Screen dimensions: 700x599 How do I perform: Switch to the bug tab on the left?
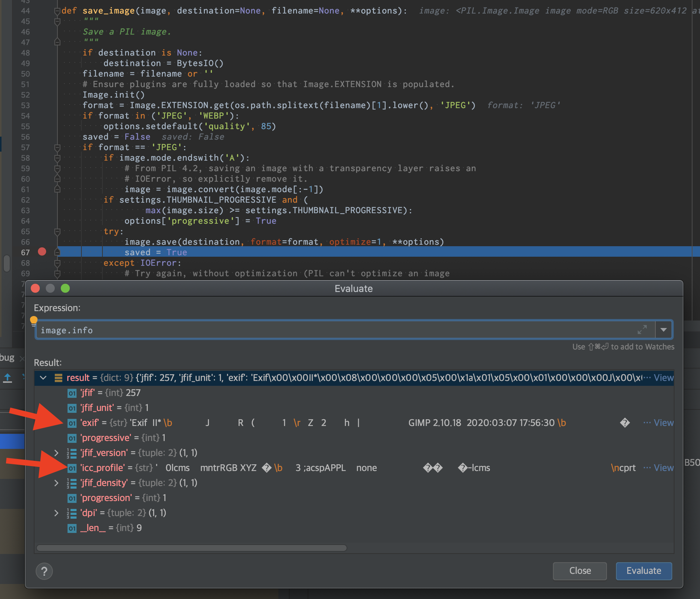point(6,358)
